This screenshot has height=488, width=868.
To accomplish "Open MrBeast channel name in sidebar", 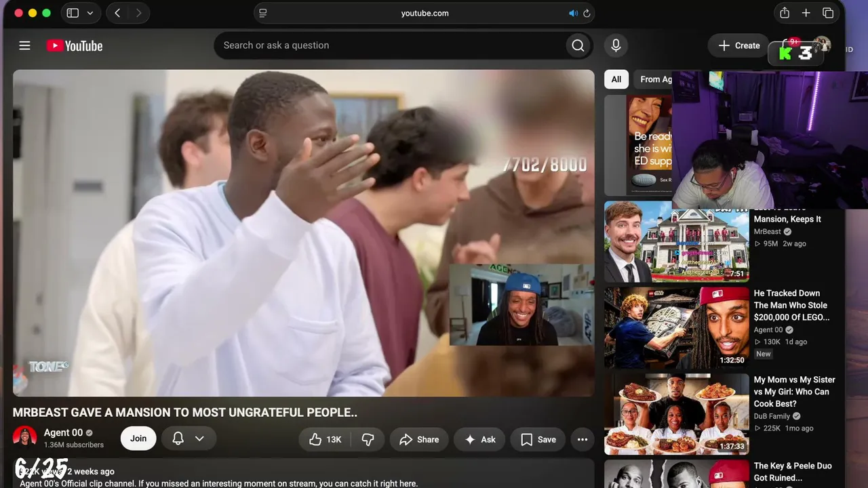I will (768, 231).
